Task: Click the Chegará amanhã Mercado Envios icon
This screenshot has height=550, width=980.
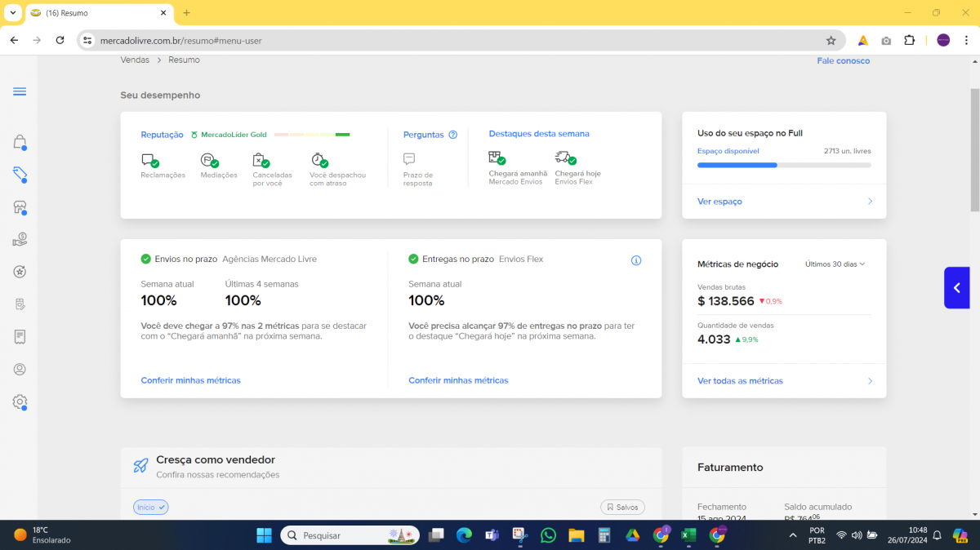Action: pos(497,158)
